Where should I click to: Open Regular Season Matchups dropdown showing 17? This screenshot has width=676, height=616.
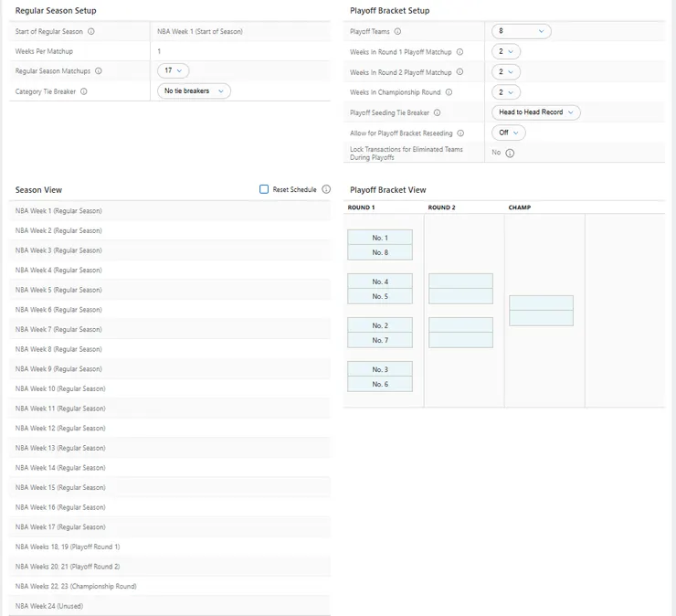click(x=173, y=70)
